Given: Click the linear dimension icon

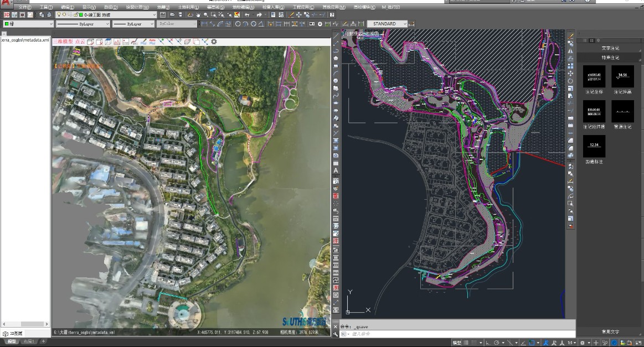Looking at the screenshot, I should click(204, 24).
